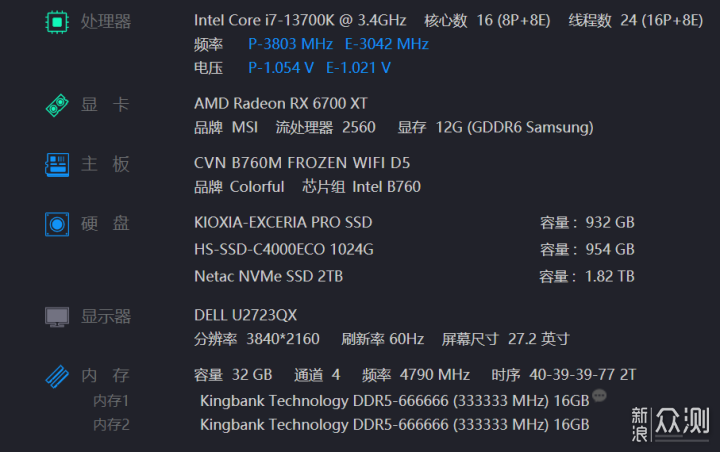The image size is (720, 452).
Task: Select the Netac NVMe SSD 2TB entry
Action: click(x=269, y=277)
